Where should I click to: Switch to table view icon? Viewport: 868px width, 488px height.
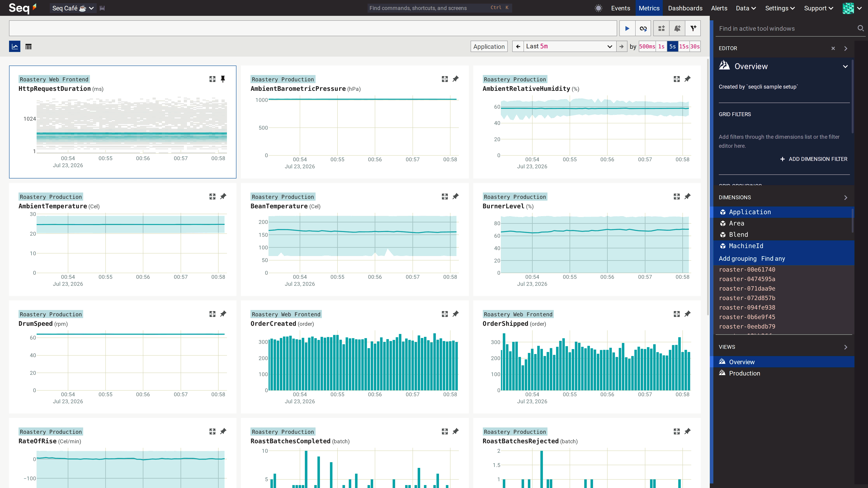coord(29,47)
